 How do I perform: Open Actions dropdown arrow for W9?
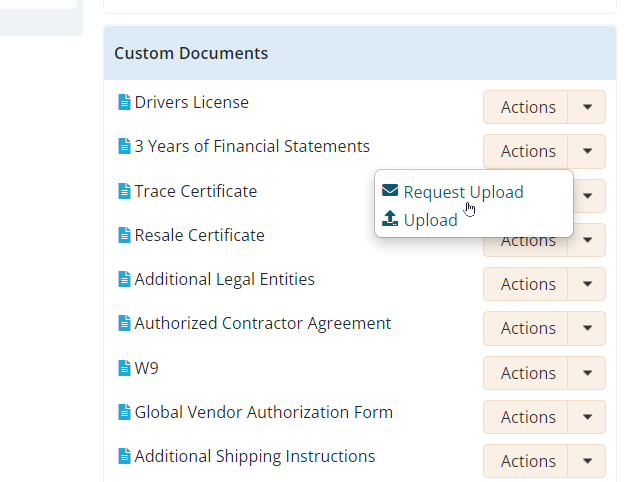pyautogui.click(x=587, y=373)
